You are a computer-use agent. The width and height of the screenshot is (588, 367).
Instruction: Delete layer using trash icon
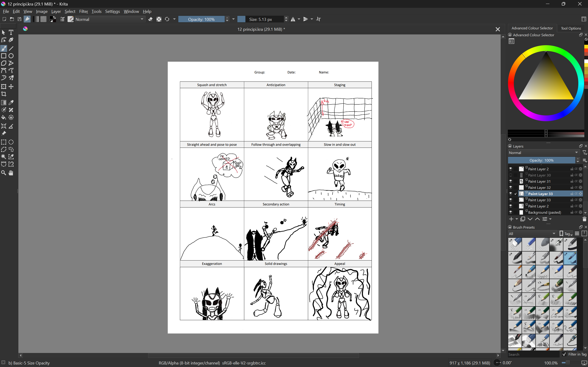tap(584, 219)
